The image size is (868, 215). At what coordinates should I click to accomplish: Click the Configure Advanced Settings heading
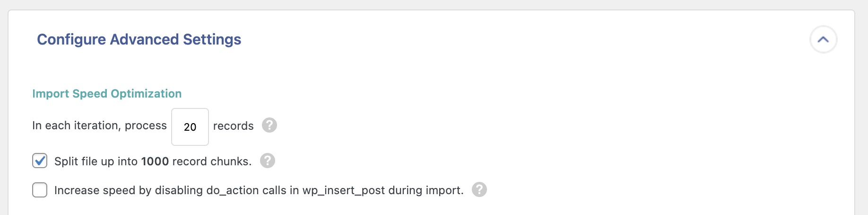coord(139,39)
